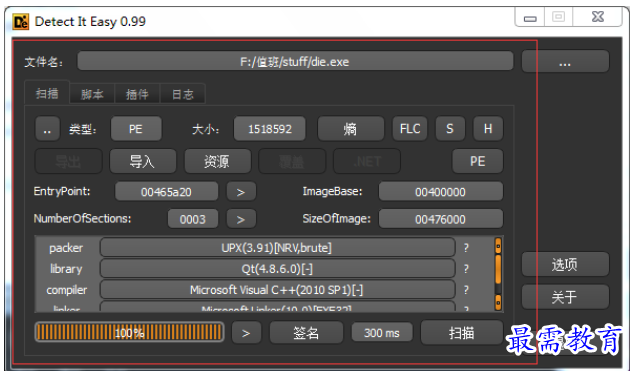Click the PE type button next to 类型
630x371 pixels.
pyautogui.click(x=136, y=129)
